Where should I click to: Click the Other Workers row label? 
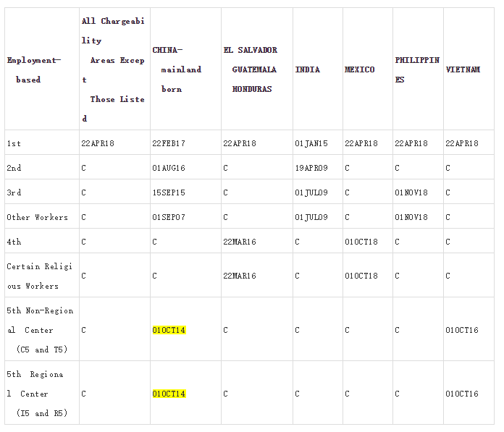[37, 217]
